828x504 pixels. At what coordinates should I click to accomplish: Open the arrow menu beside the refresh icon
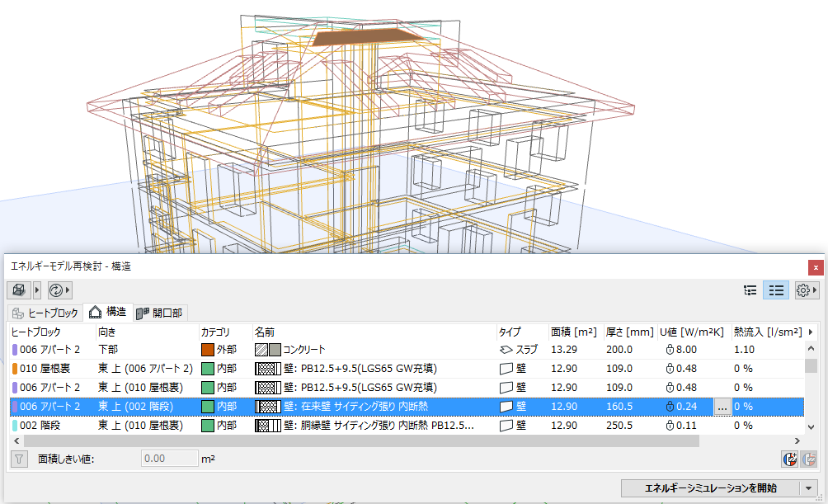tap(68, 290)
